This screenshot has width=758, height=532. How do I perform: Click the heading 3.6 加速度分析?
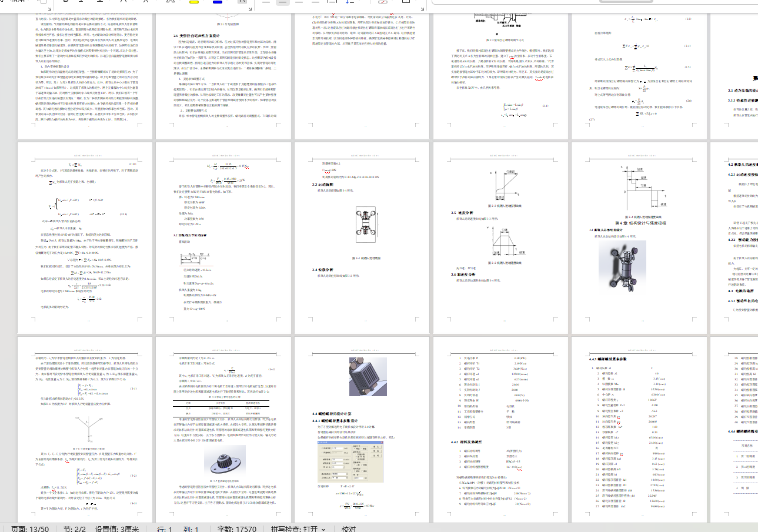(x=464, y=275)
